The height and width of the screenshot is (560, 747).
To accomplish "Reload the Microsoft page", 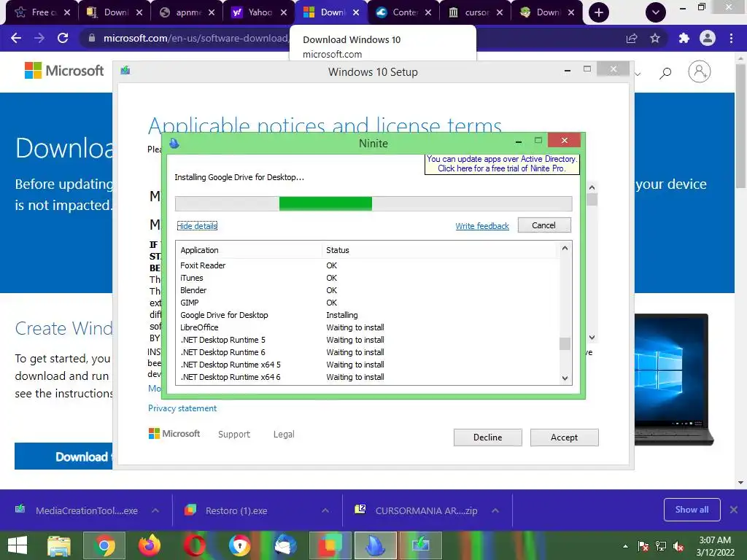I will point(63,38).
